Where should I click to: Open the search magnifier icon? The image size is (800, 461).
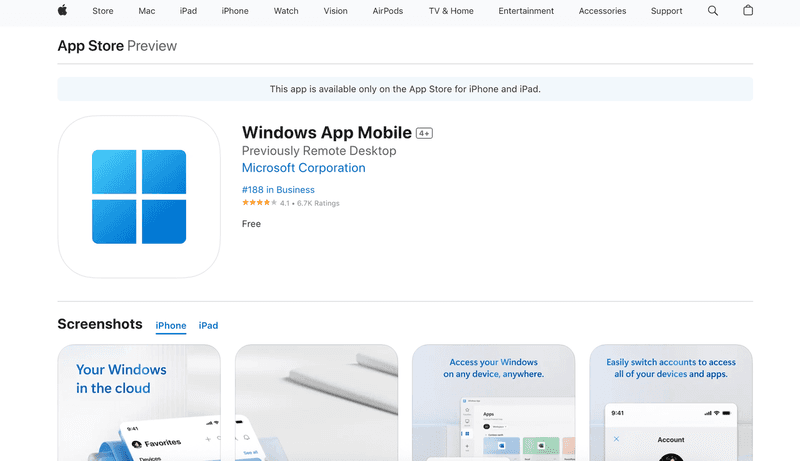tap(713, 11)
